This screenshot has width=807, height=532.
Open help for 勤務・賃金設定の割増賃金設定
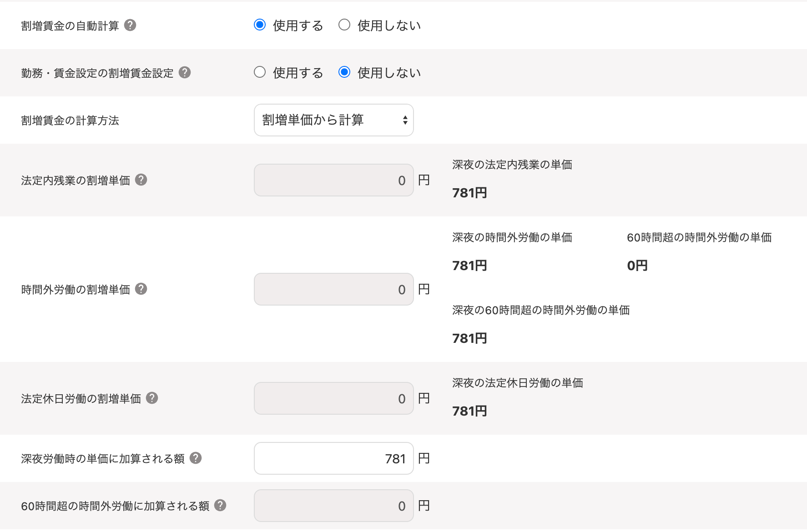[185, 73]
